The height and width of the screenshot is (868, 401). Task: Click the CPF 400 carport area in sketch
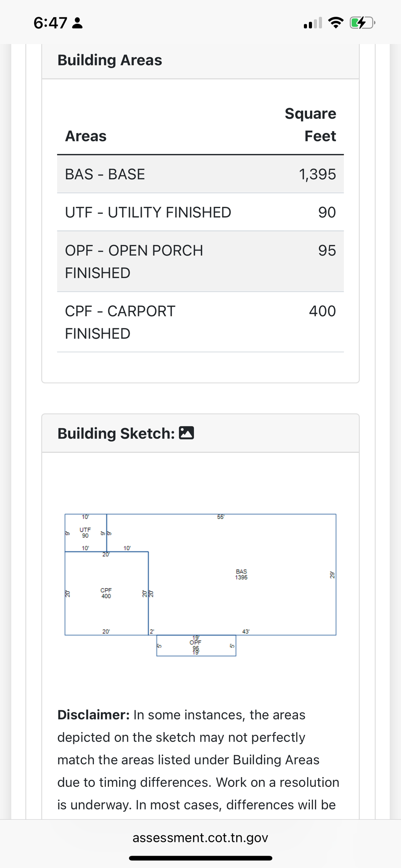pos(106,593)
